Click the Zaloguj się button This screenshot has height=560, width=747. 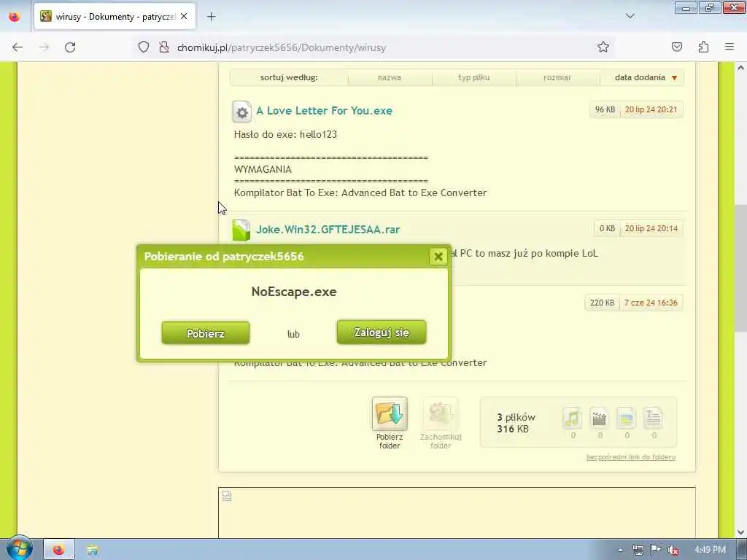point(381,332)
